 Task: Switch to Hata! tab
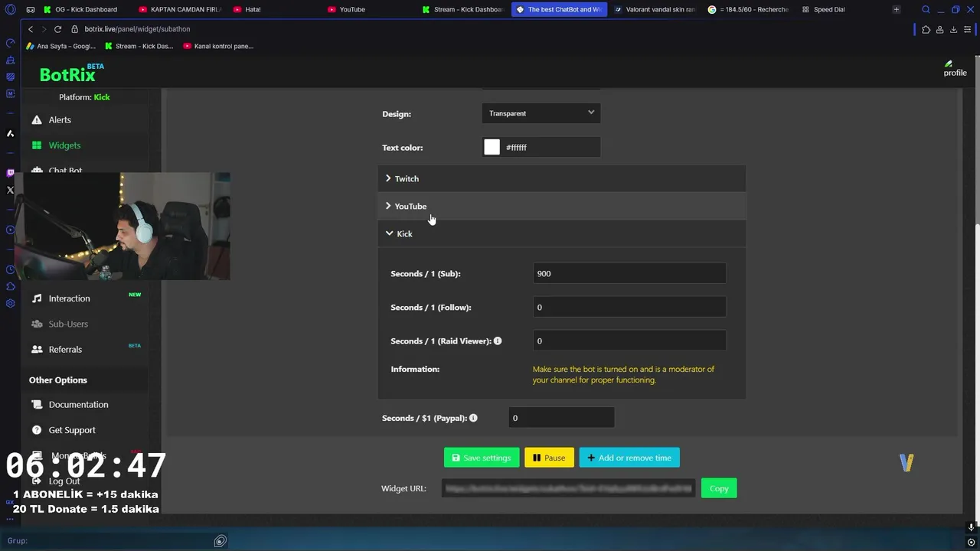[x=276, y=10]
